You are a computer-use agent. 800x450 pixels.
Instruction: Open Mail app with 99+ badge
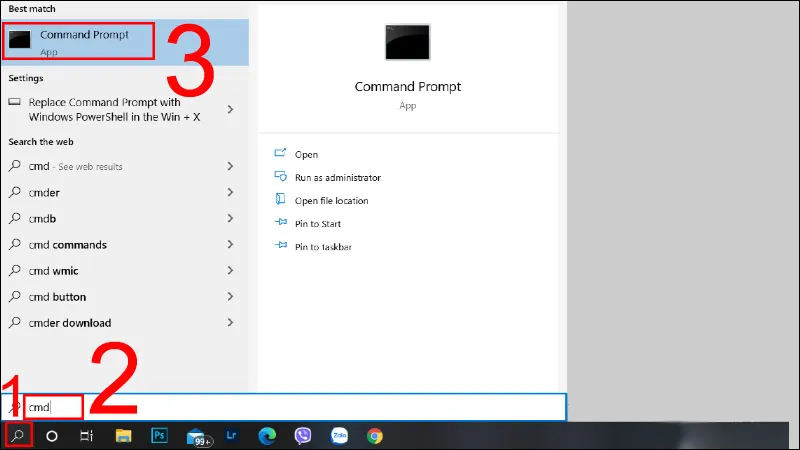[x=197, y=436]
